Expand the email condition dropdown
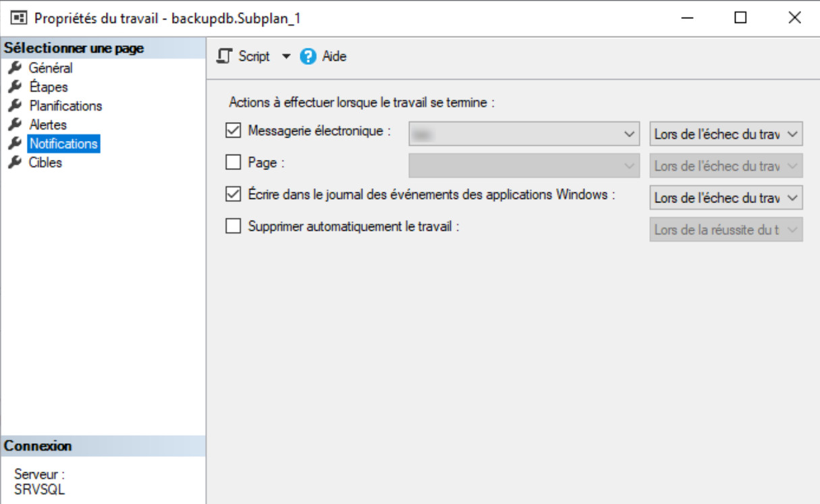 [x=726, y=134]
